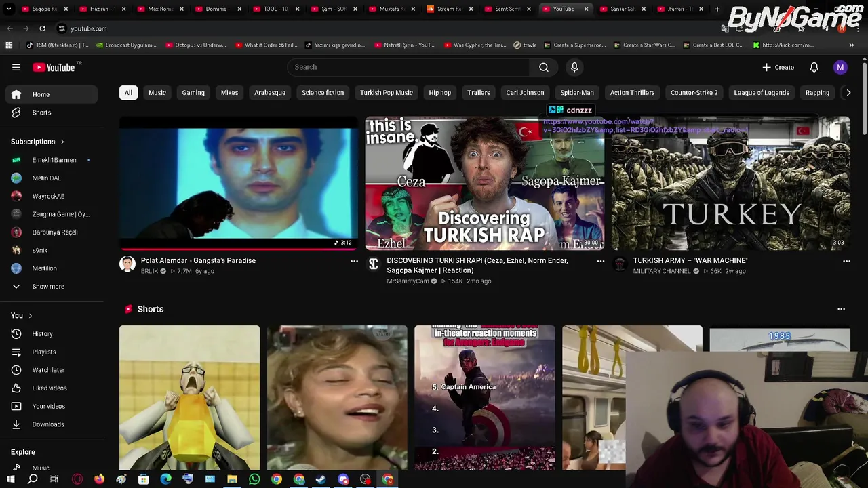This screenshot has height=488, width=868.
Task: Open options menu for Discovering Turkish Rap video
Action: [x=600, y=261]
